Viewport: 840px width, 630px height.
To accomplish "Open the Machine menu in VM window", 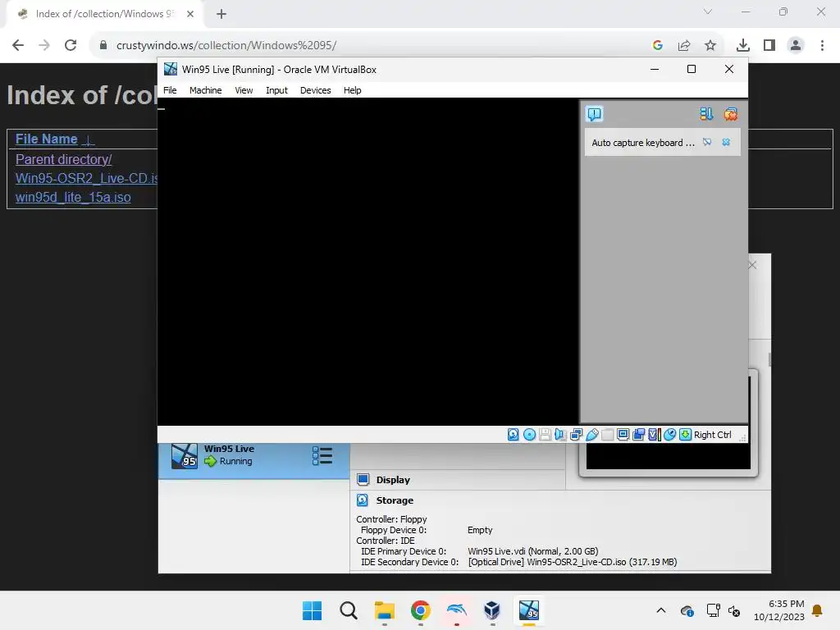I will (205, 90).
